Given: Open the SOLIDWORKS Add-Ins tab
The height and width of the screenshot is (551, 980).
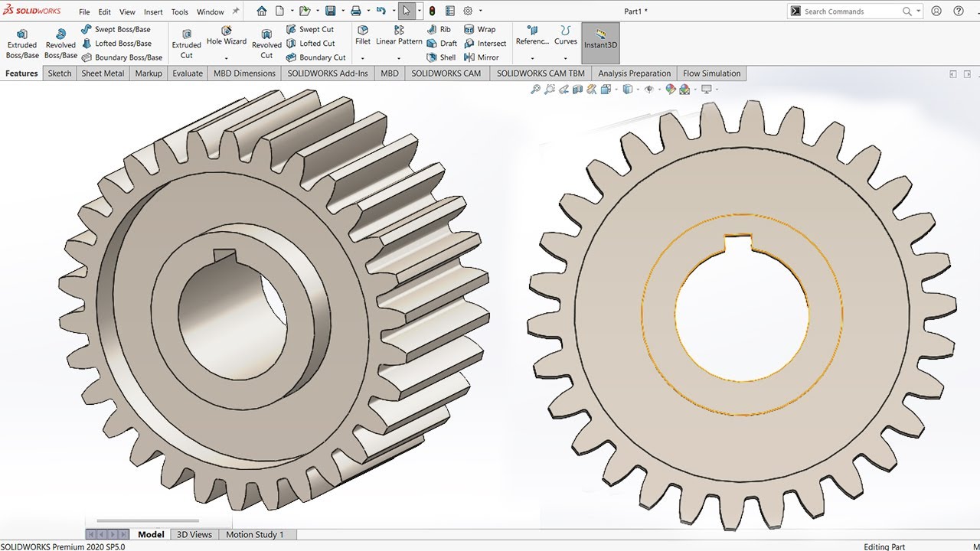Looking at the screenshot, I should point(328,73).
